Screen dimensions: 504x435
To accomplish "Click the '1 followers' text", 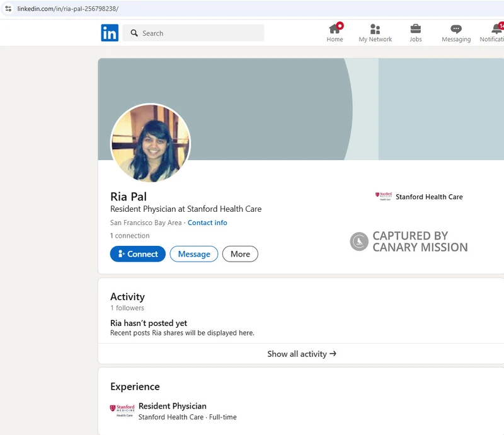I will point(127,308).
